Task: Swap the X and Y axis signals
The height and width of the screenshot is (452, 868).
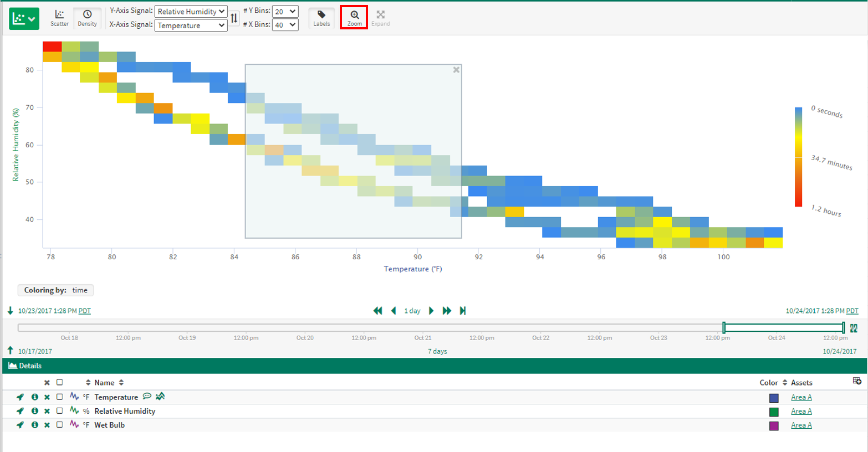Action: point(234,18)
